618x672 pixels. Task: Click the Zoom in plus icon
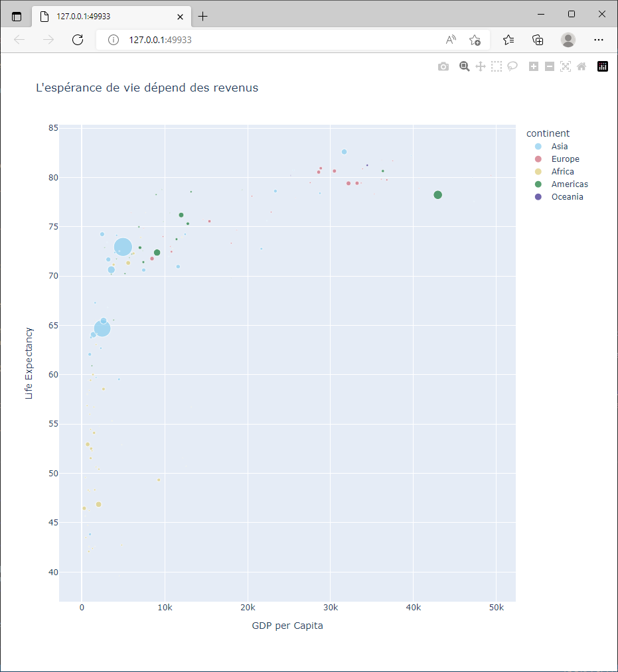[534, 66]
